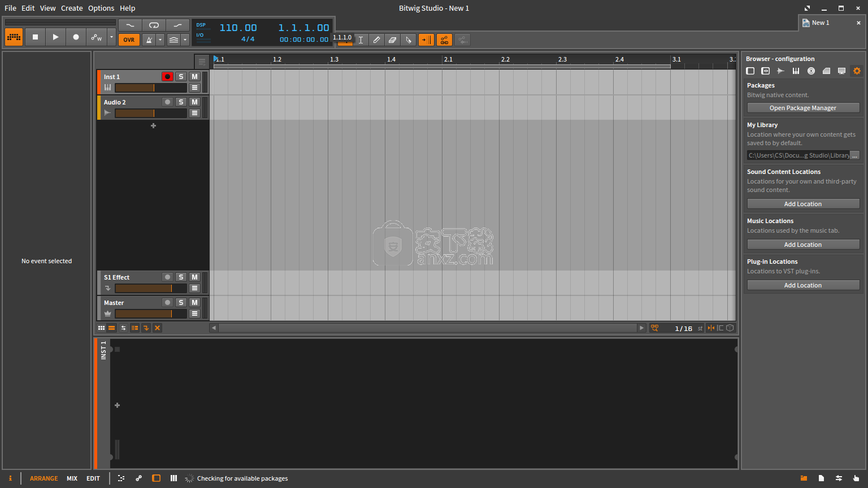The image size is (868, 488).
Task: Open the samples browser tab icon
Action: point(780,71)
